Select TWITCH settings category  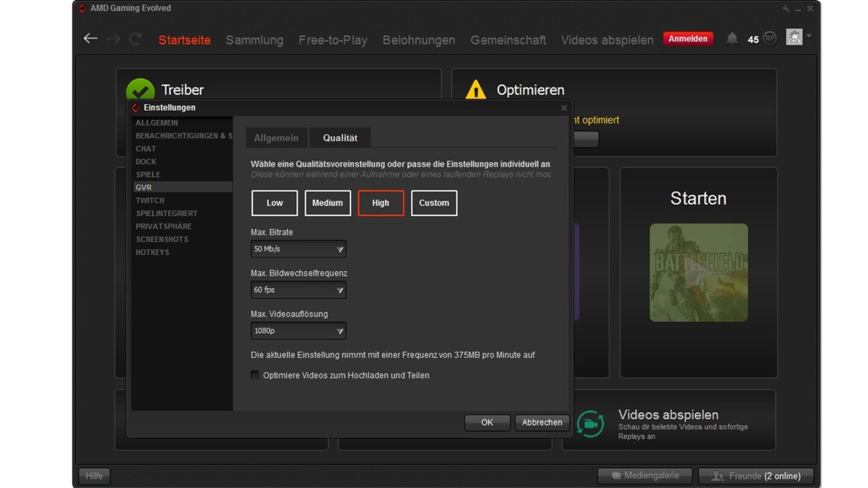tap(182, 201)
